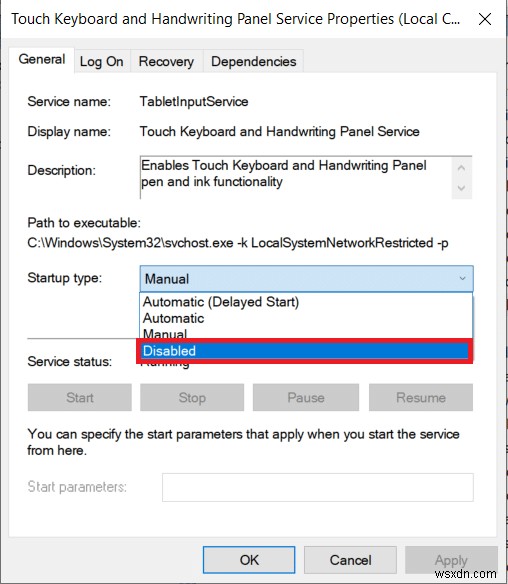Click the description scroll up arrow
Image resolution: width=508 pixels, height=584 pixels.
(x=461, y=168)
